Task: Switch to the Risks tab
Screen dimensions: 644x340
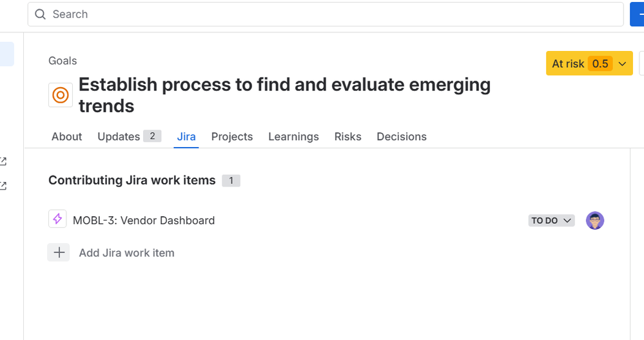Action: pyautogui.click(x=347, y=137)
